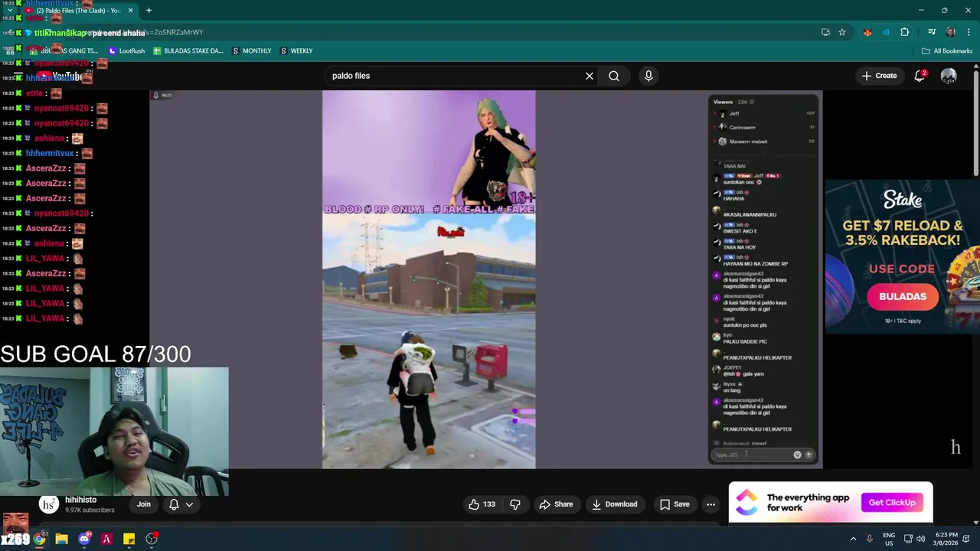Open the WEEKLY bookmark
The height and width of the screenshot is (551, 980).
[x=296, y=51]
